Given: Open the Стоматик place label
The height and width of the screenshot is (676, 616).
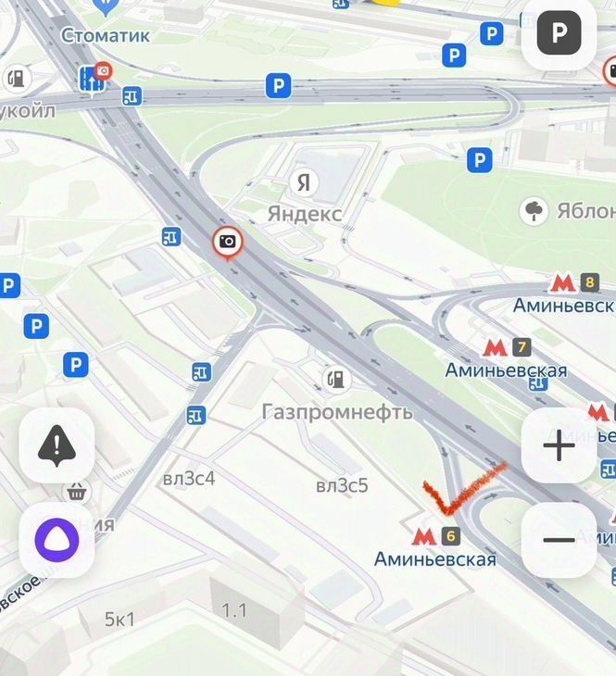Looking at the screenshot, I should coord(106,35).
